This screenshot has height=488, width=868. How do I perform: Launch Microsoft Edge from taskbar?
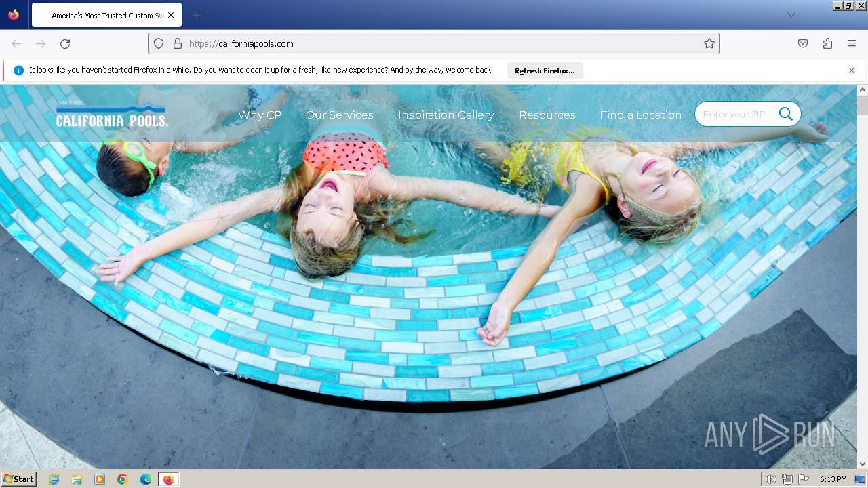146,479
